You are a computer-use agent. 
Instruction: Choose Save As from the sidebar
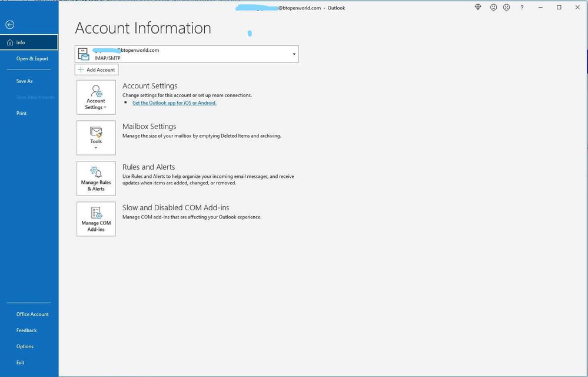[x=25, y=81]
